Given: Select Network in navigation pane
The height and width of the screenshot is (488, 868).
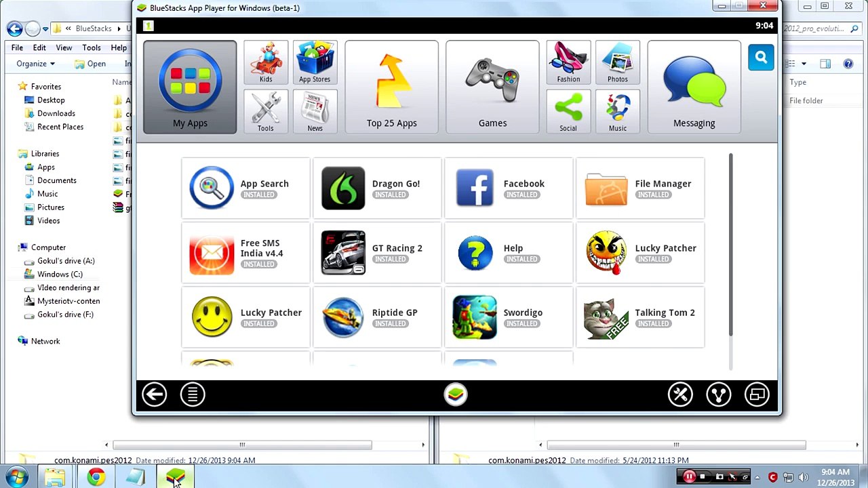Looking at the screenshot, I should pyautogui.click(x=45, y=341).
